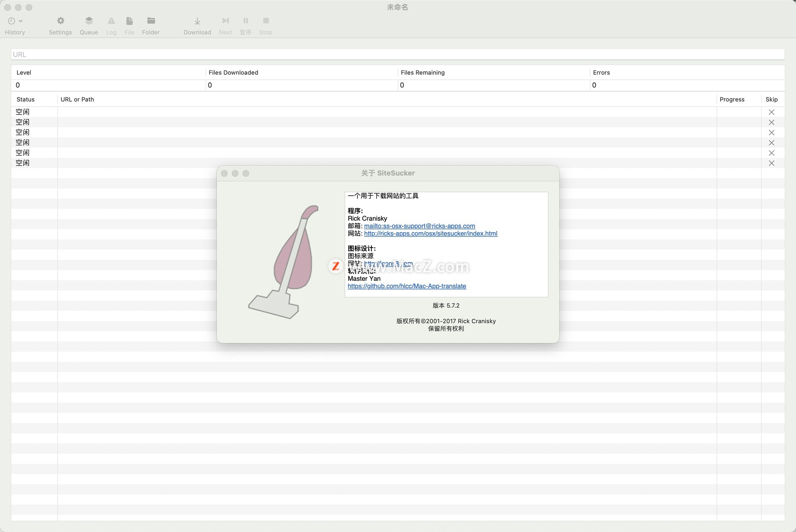This screenshot has height=532, width=796.
Task: Show the Log warning icon
Action: click(111, 21)
